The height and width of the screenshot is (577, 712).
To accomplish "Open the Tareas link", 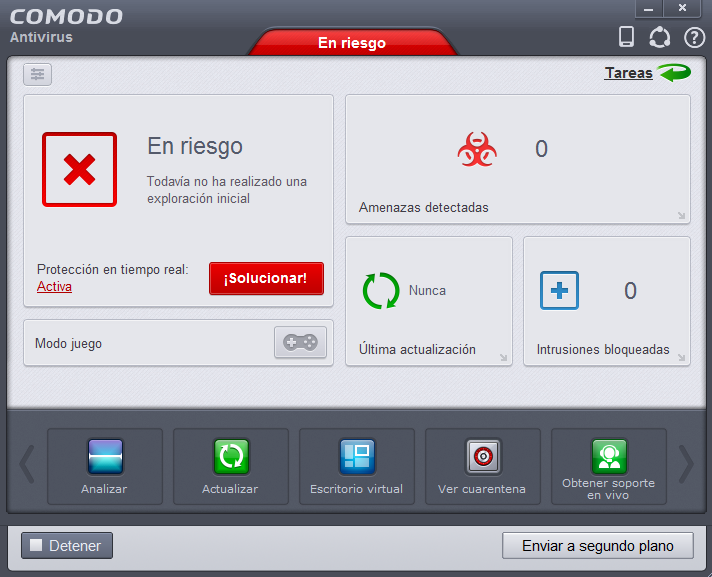I will pyautogui.click(x=628, y=73).
